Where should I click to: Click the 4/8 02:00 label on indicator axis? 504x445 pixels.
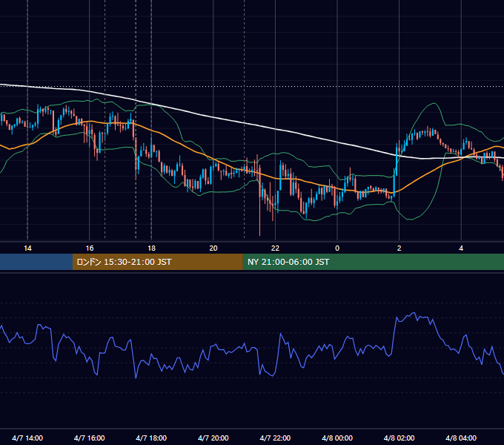399,438
